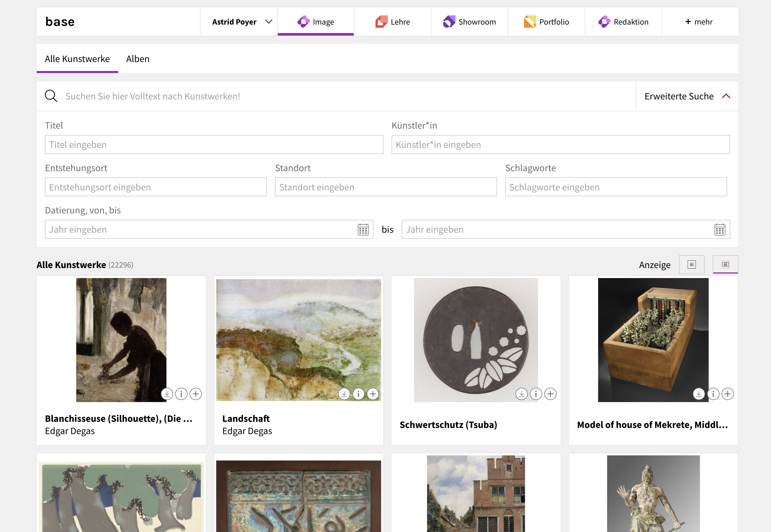Screen dimensions: 771x532
Task: Open the Landschaft title link
Action: coord(246,418)
